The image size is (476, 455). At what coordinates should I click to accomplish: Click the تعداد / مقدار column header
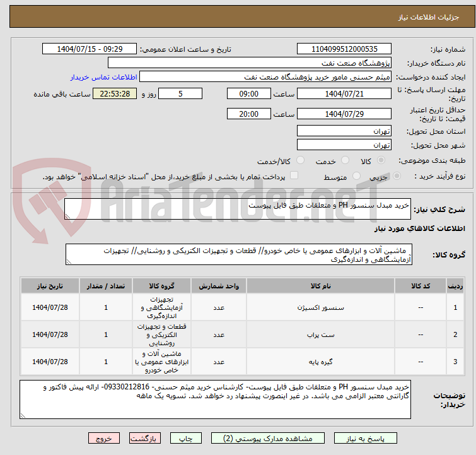(106, 286)
